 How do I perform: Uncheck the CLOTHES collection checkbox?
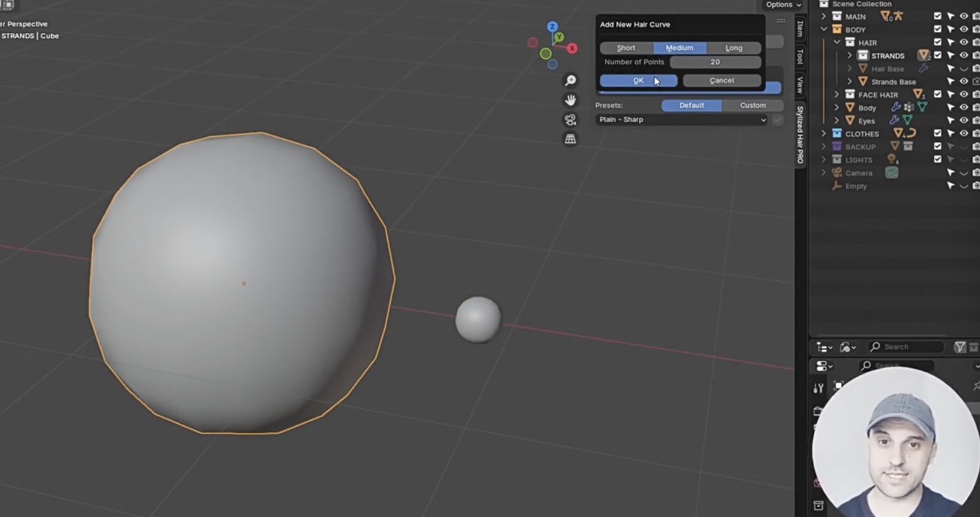click(937, 133)
